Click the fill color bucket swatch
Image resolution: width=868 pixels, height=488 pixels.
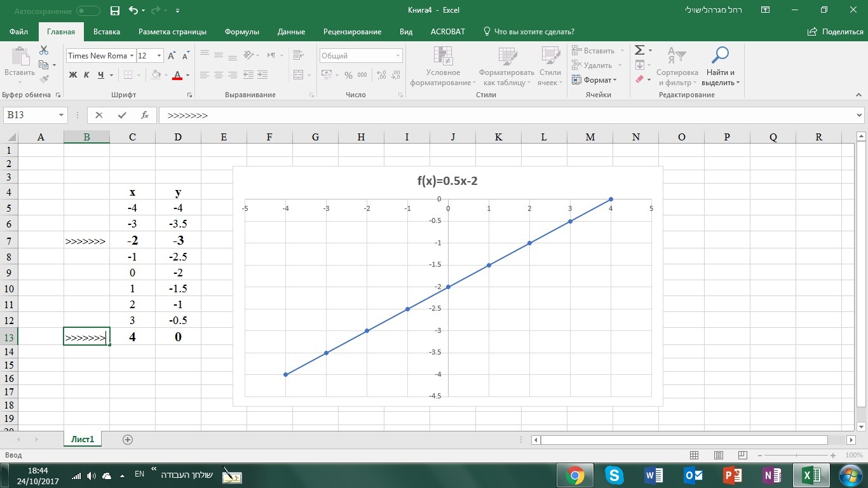[x=156, y=75]
